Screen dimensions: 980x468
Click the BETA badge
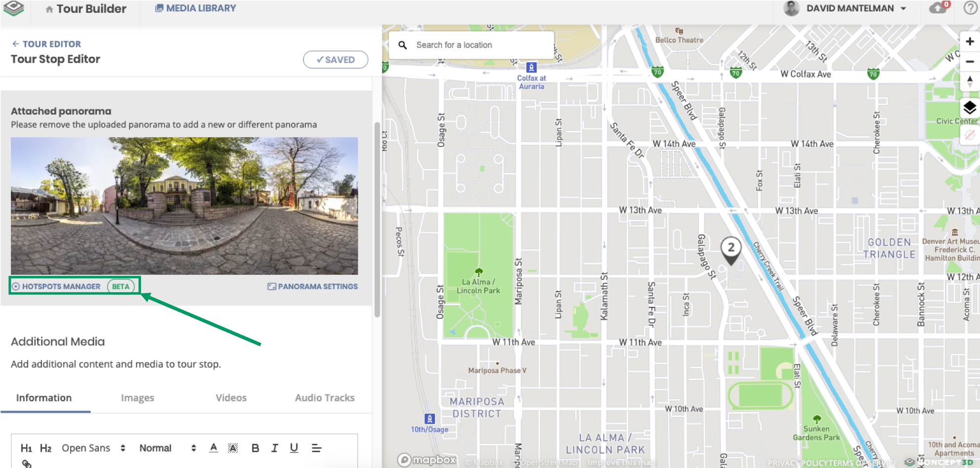(121, 287)
